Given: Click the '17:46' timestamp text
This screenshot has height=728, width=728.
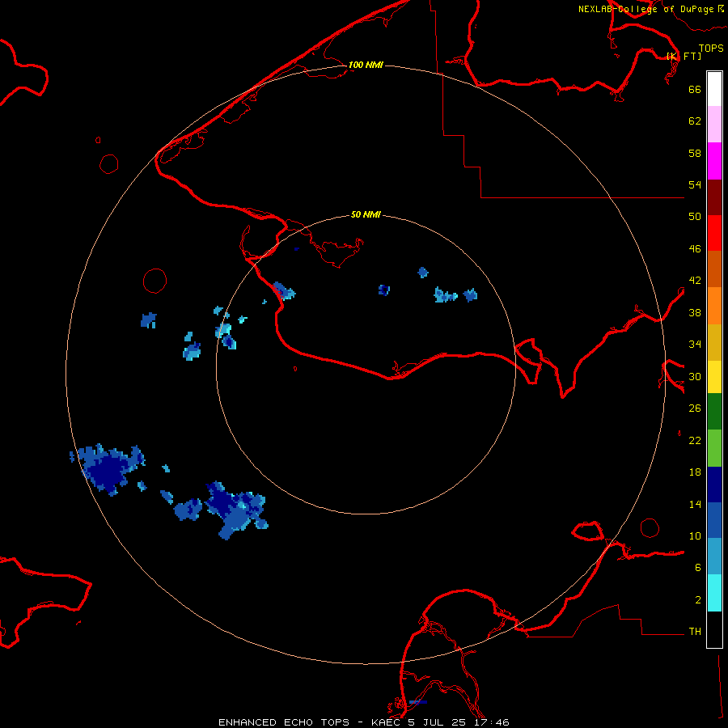Looking at the screenshot, I should coord(491,722).
